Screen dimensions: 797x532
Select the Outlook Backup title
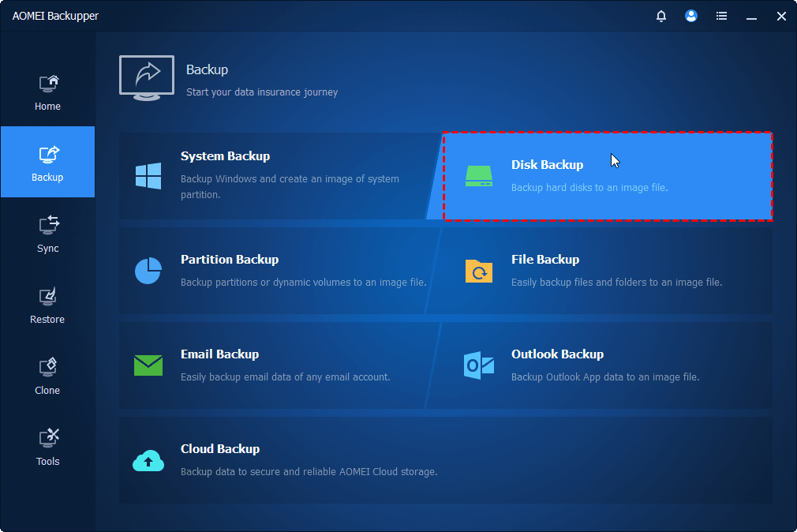coord(557,354)
